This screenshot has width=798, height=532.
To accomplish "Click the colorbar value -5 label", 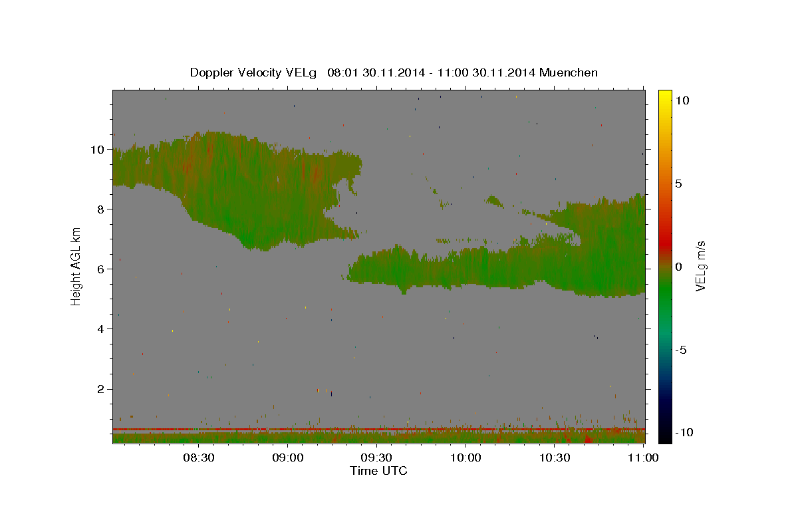I will [682, 350].
